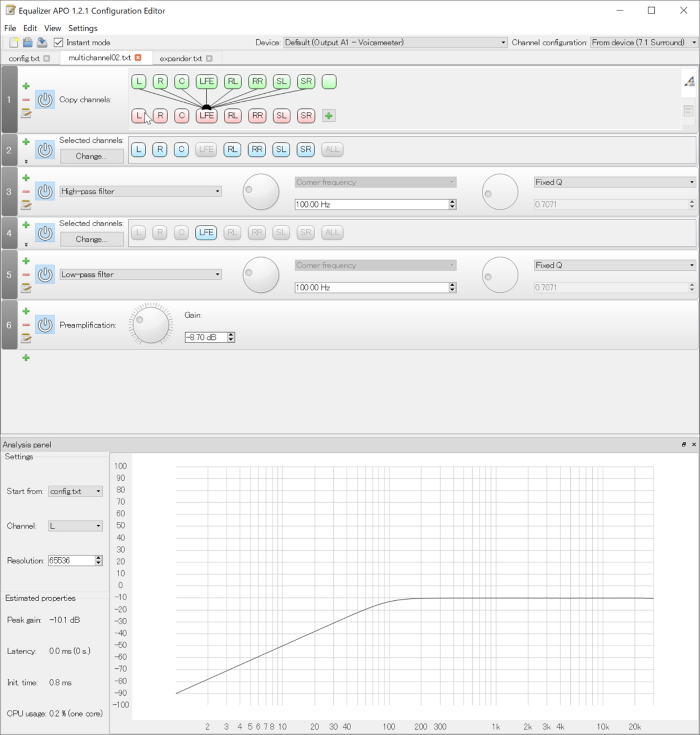Toggle power button for Low-pass filter
Viewport: 700px width, 735px height.
pyautogui.click(x=45, y=275)
